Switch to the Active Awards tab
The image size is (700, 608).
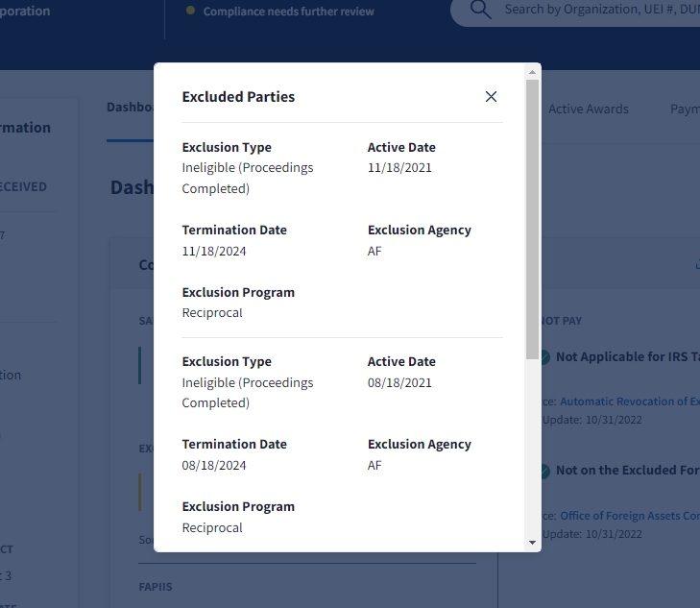588,109
